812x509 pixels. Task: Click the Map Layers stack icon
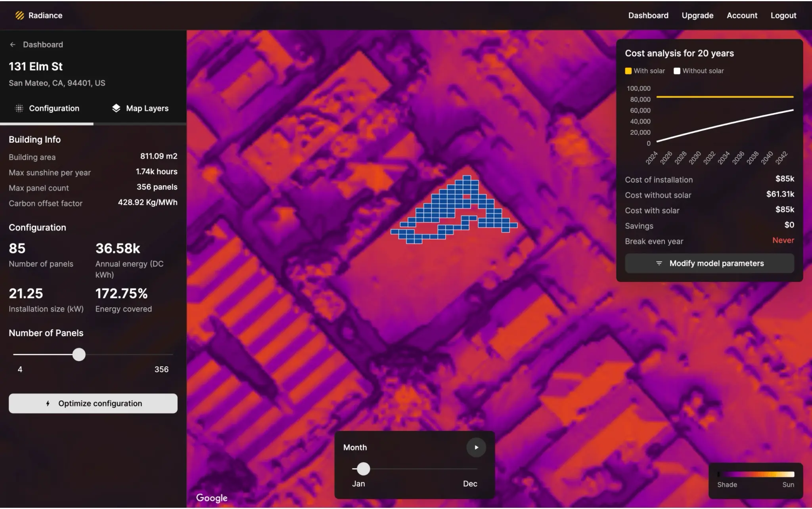[116, 108]
